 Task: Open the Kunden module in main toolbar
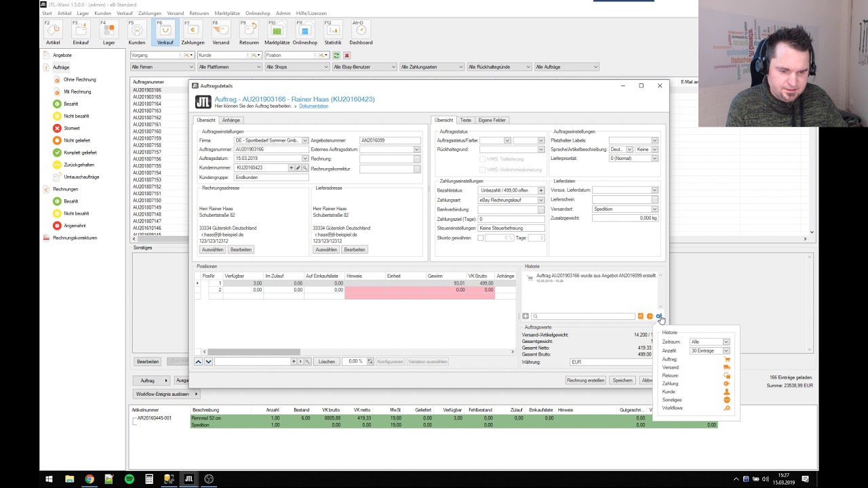tap(137, 33)
